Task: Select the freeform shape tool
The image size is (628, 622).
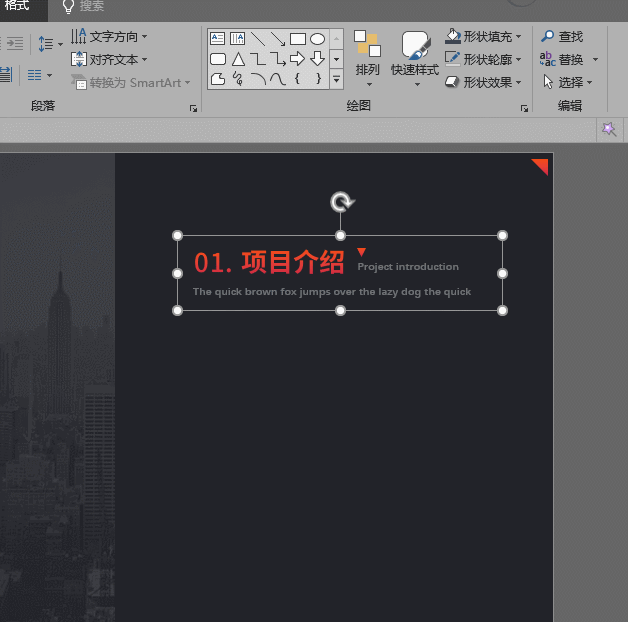Action: (217, 79)
